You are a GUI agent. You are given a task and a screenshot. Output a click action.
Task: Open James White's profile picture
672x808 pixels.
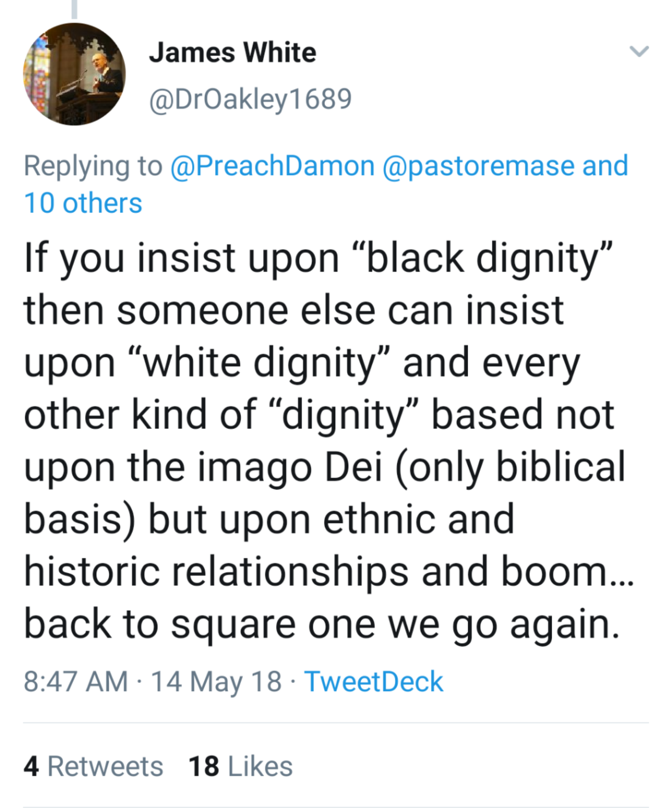point(75,74)
